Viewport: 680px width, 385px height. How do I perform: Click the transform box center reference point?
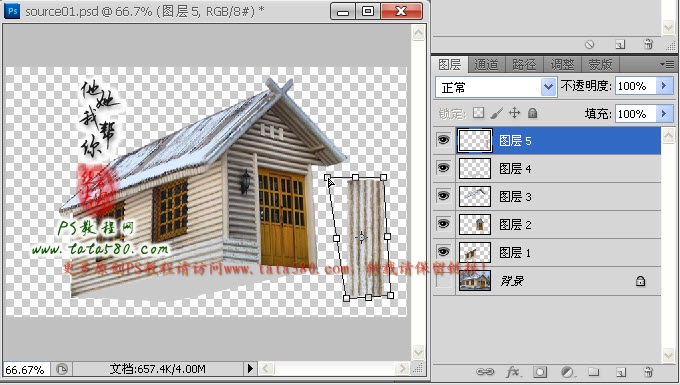click(361, 237)
